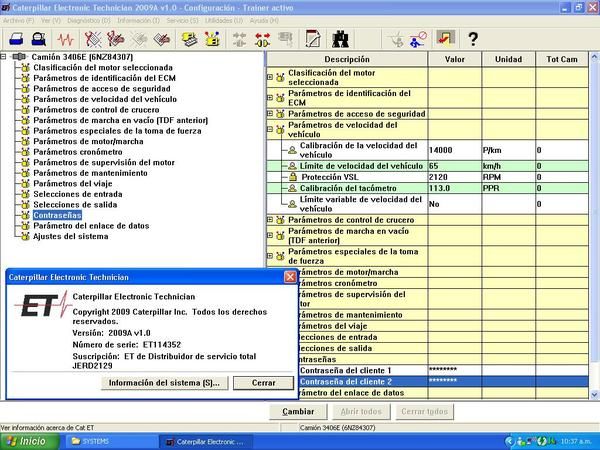
Task: Collapse the Camión 3406E root tree node
Action: click(x=3, y=57)
